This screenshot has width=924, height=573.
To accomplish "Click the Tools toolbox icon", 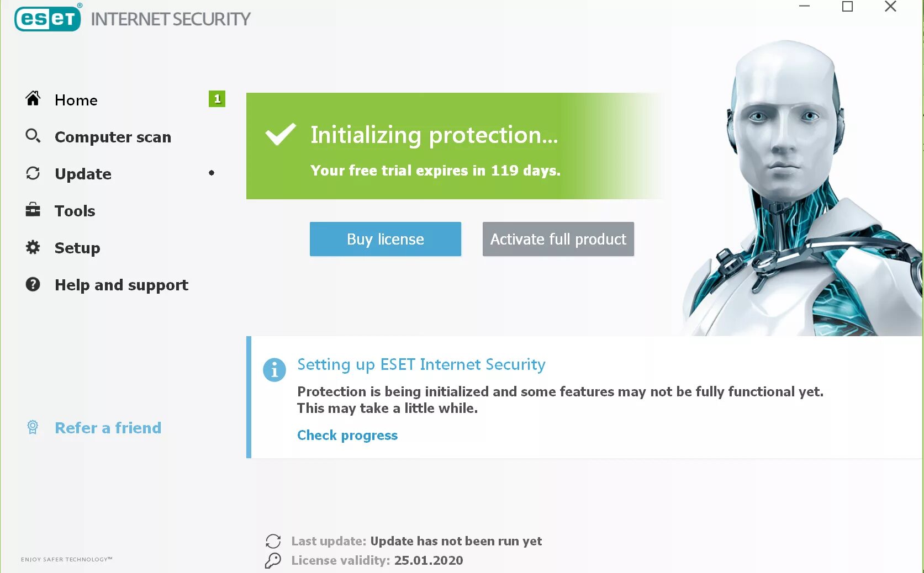I will [33, 210].
